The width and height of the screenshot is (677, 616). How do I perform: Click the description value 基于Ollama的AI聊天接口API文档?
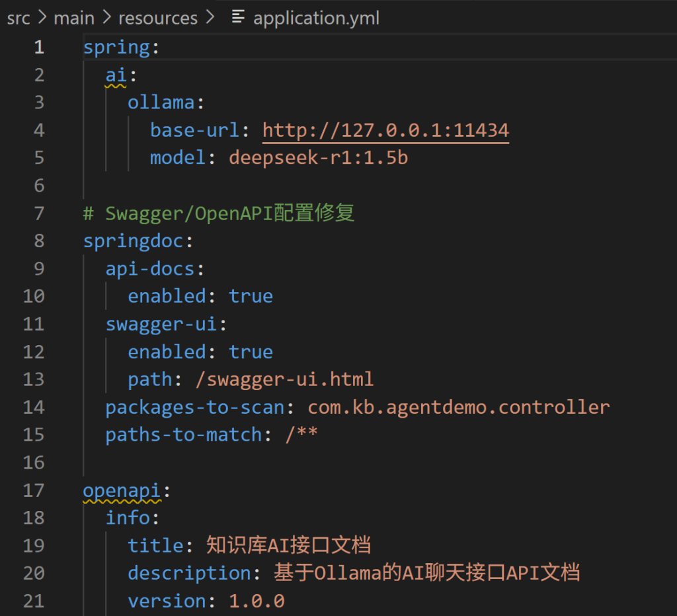pos(426,573)
